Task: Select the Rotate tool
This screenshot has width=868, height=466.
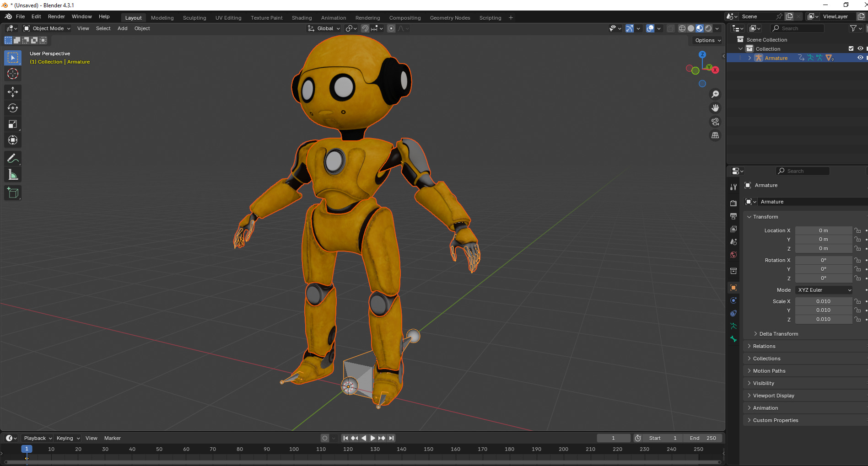Action: point(13,108)
